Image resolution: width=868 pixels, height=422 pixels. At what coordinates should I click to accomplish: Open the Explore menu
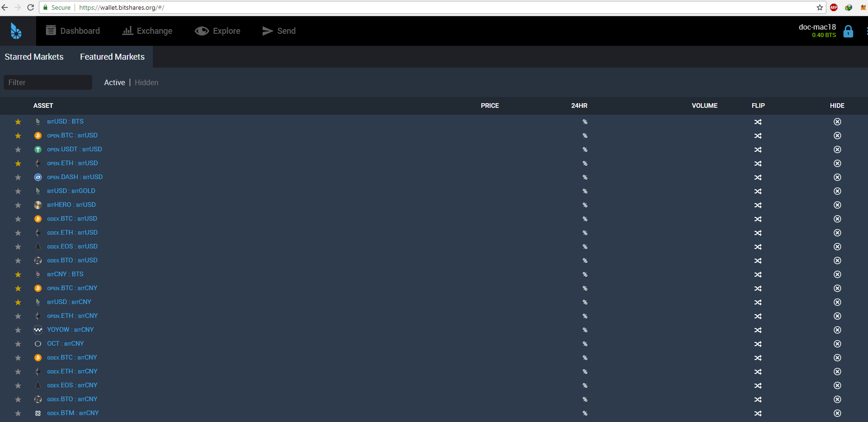[x=217, y=31]
